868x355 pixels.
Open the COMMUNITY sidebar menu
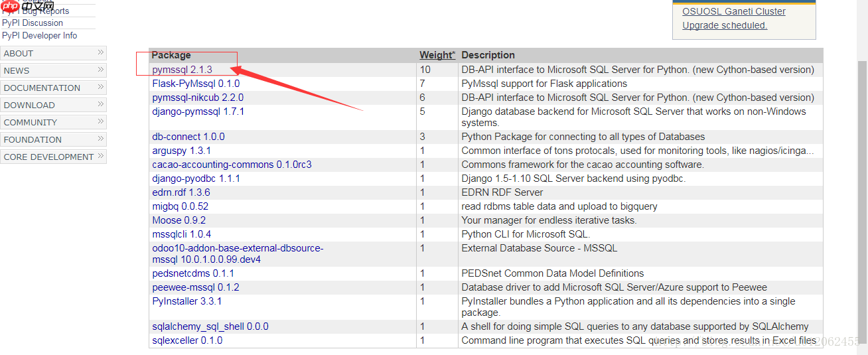tap(53, 122)
